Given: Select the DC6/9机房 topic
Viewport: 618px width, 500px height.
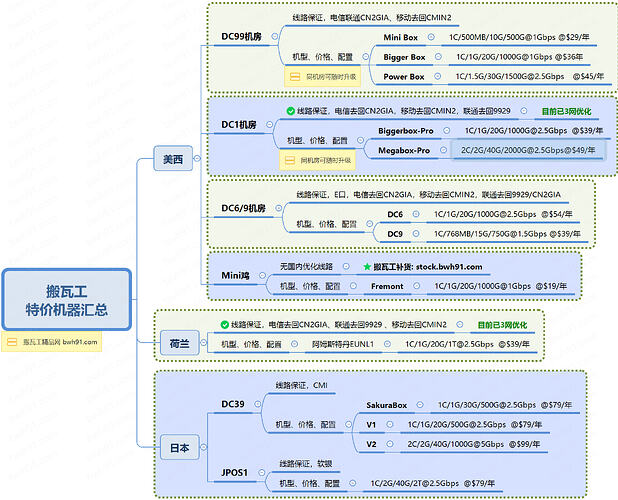Looking at the screenshot, I should 243,208.
